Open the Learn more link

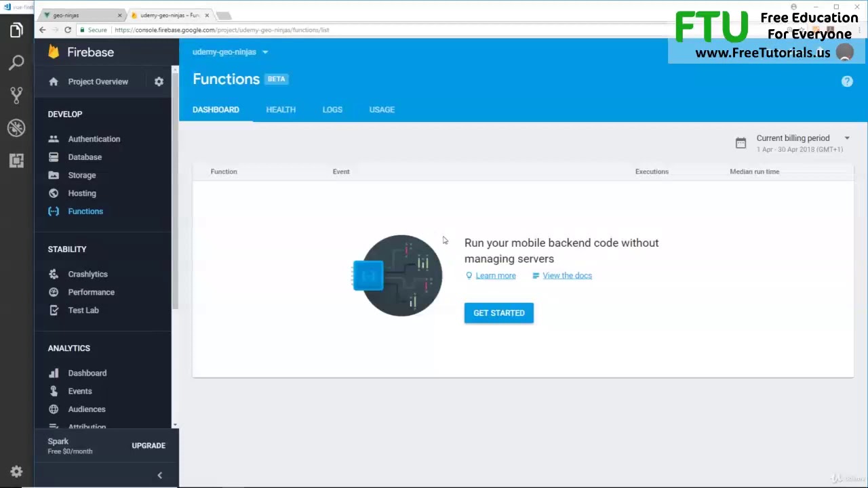click(496, 276)
